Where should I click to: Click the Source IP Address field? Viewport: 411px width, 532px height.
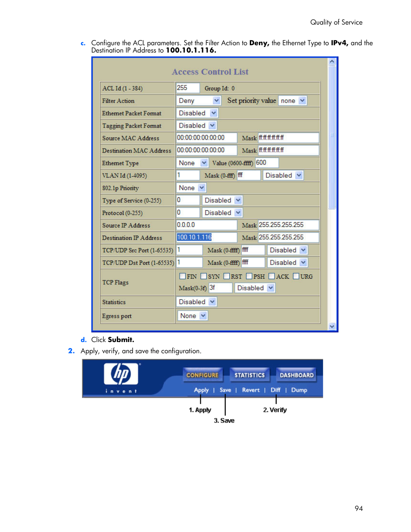[x=207, y=225]
